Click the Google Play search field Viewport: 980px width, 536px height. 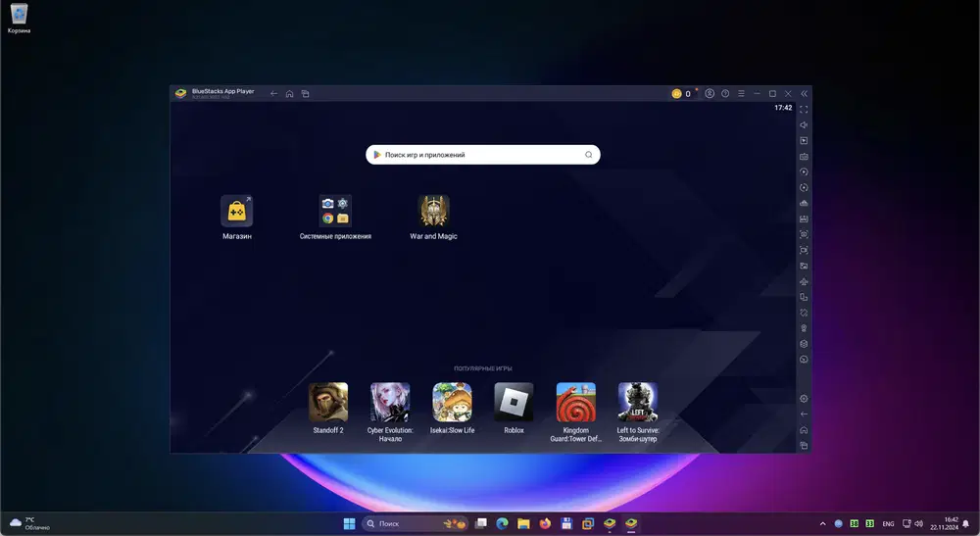[x=483, y=155]
